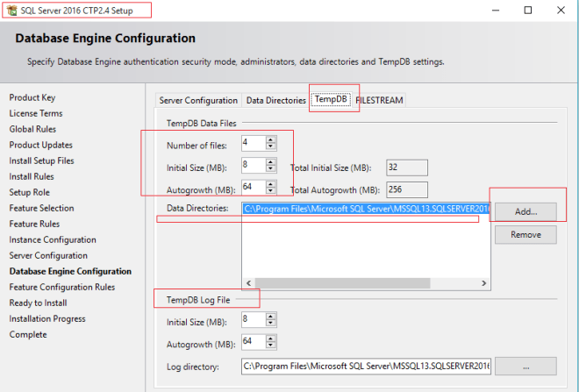This screenshot has width=579, height=392.
Task: Close the SQL Server 2016 setup window
Action: [561, 11]
